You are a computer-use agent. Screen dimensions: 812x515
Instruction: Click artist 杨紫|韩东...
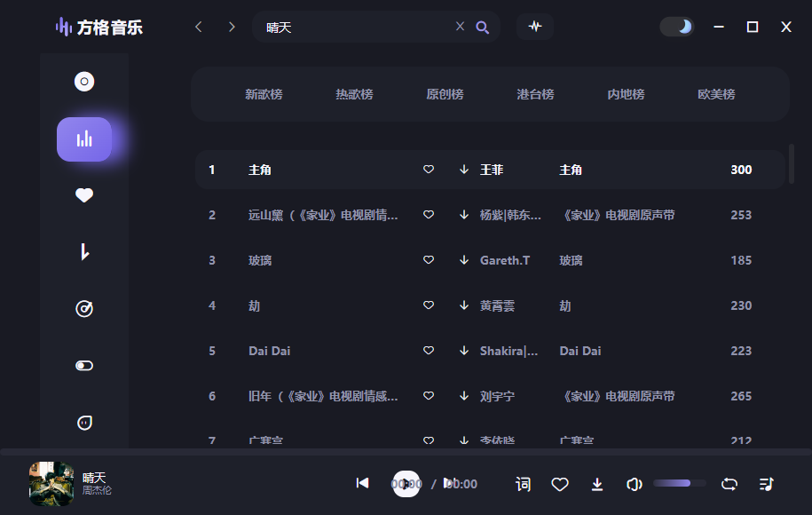pos(510,215)
